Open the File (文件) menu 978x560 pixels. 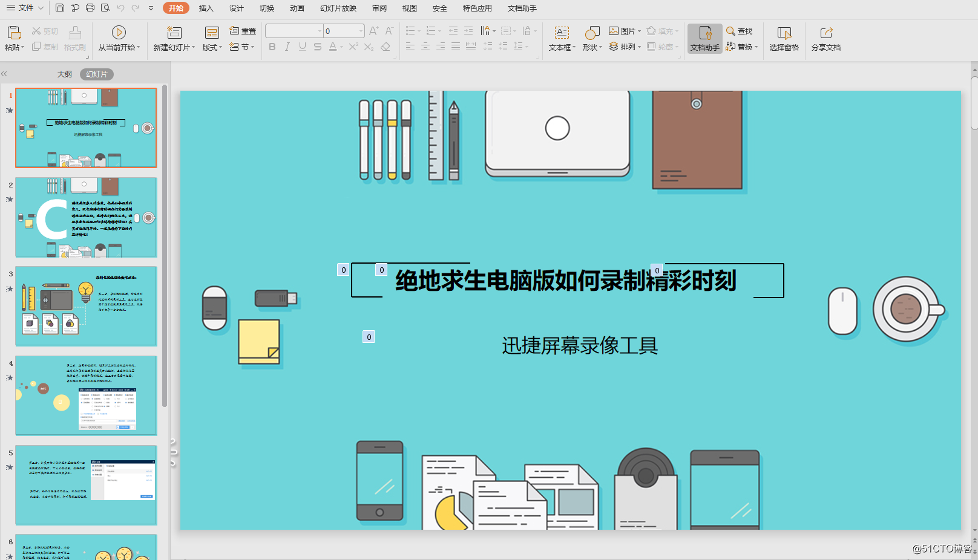coord(25,8)
